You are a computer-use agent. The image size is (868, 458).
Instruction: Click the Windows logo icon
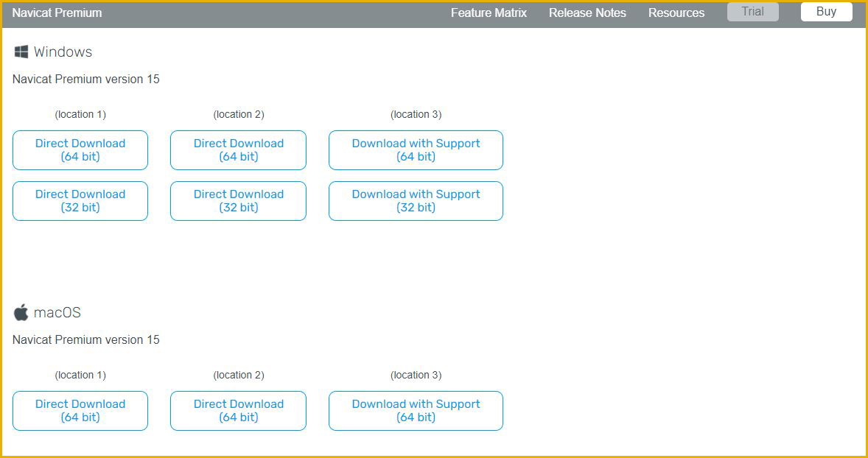[x=21, y=52]
